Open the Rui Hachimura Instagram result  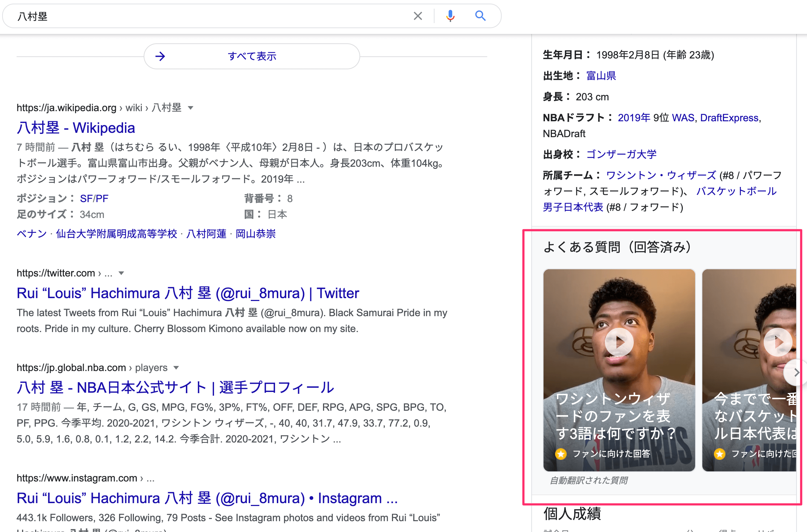[207, 498]
